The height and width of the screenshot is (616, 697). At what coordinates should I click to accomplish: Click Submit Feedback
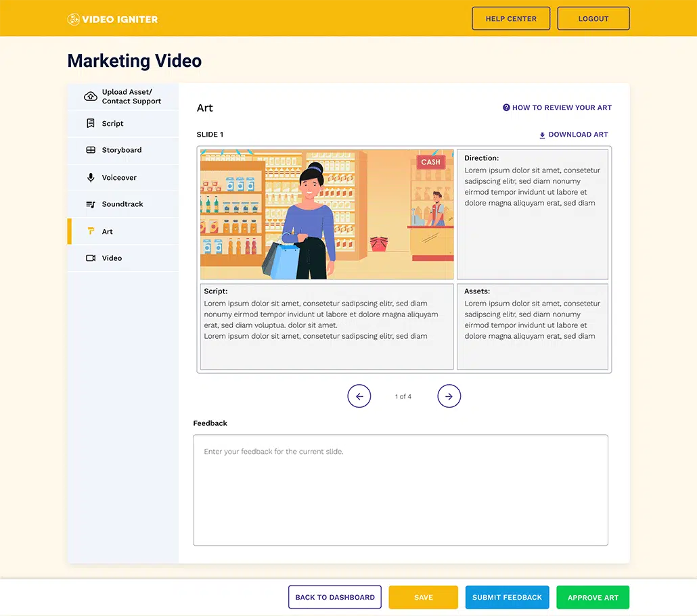point(507,597)
